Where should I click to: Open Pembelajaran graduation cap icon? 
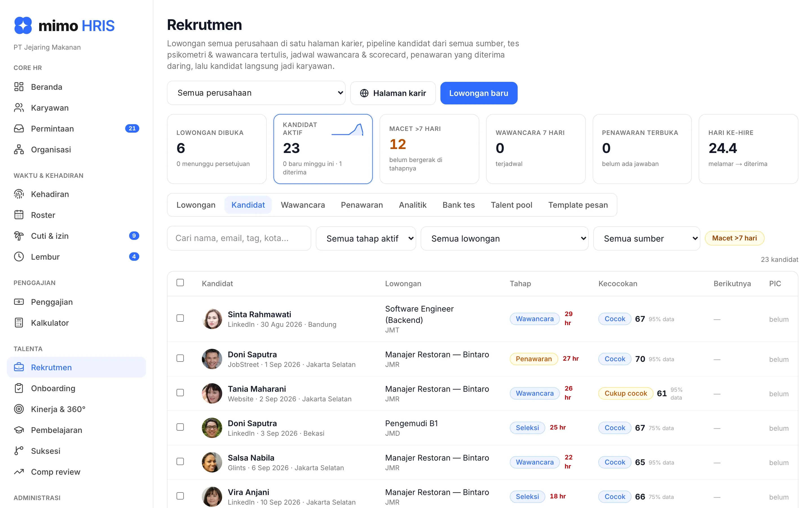pyautogui.click(x=19, y=430)
